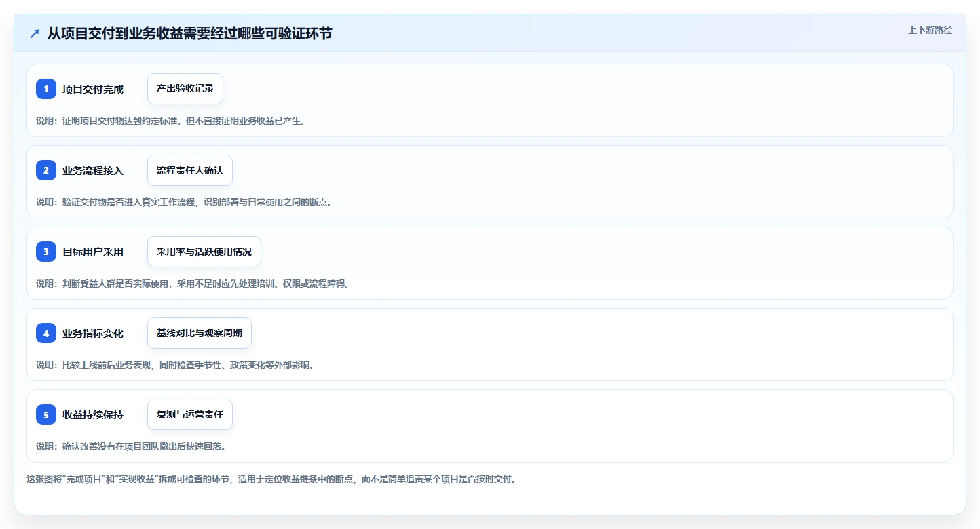Click description 判断受益人群是否实际使用
The image size is (980, 529).
click(x=195, y=283)
